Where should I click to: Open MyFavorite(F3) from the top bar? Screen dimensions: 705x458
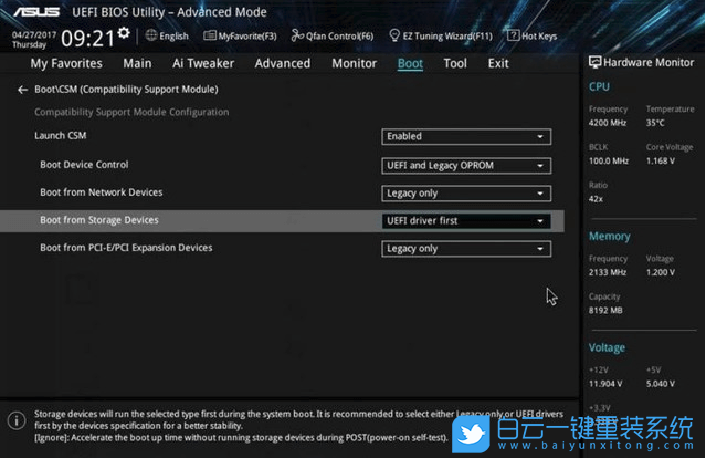click(209, 36)
